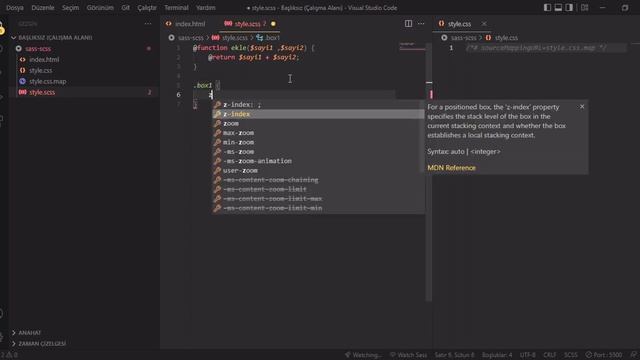Open the Dosya menu
Screen dimensions: 640x360
[x=15, y=8]
